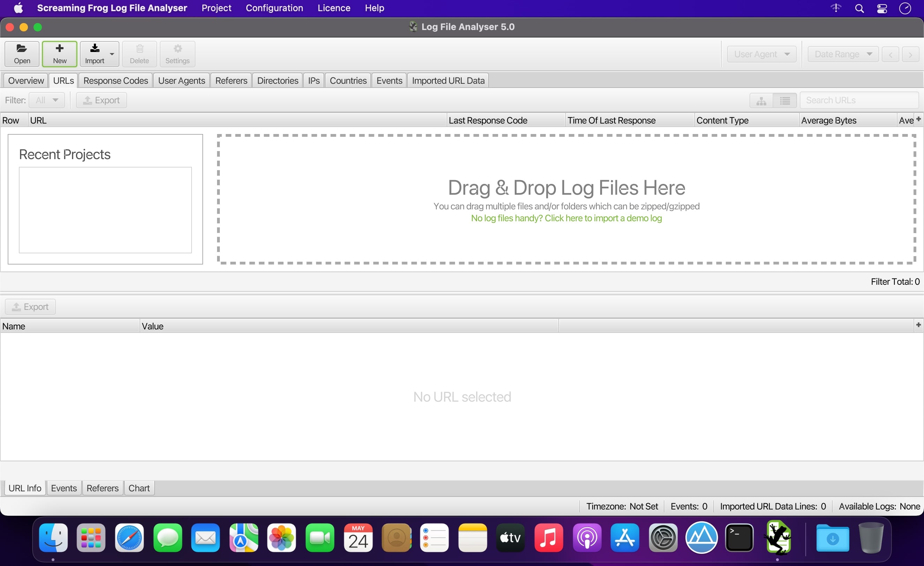The image size is (924, 566).
Task: Click the plus icon on URL table header
Action: point(918,119)
